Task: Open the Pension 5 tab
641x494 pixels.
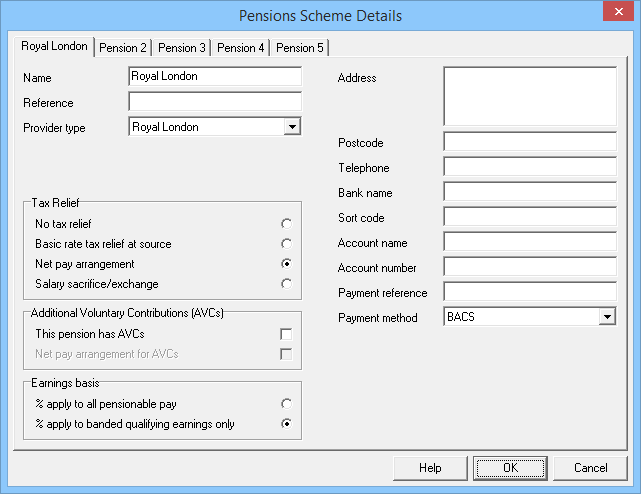Action: (x=300, y=48)
